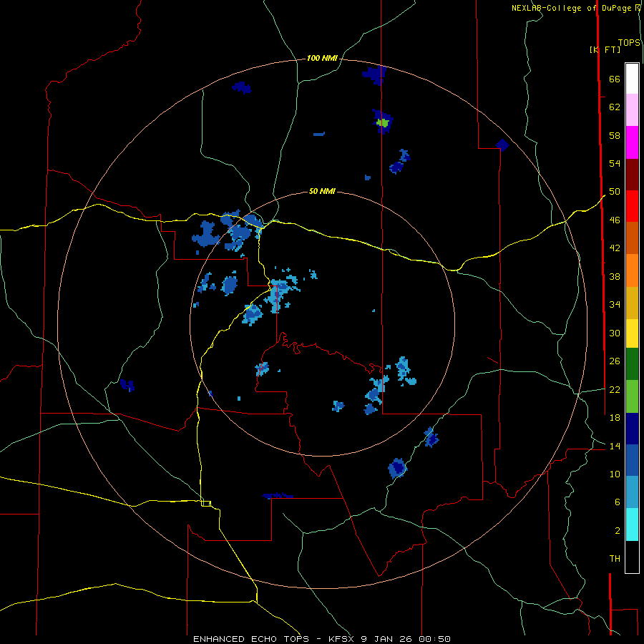
Task: Click the NEXLAB-College of DuPage label
Action: tap(571, 8)
